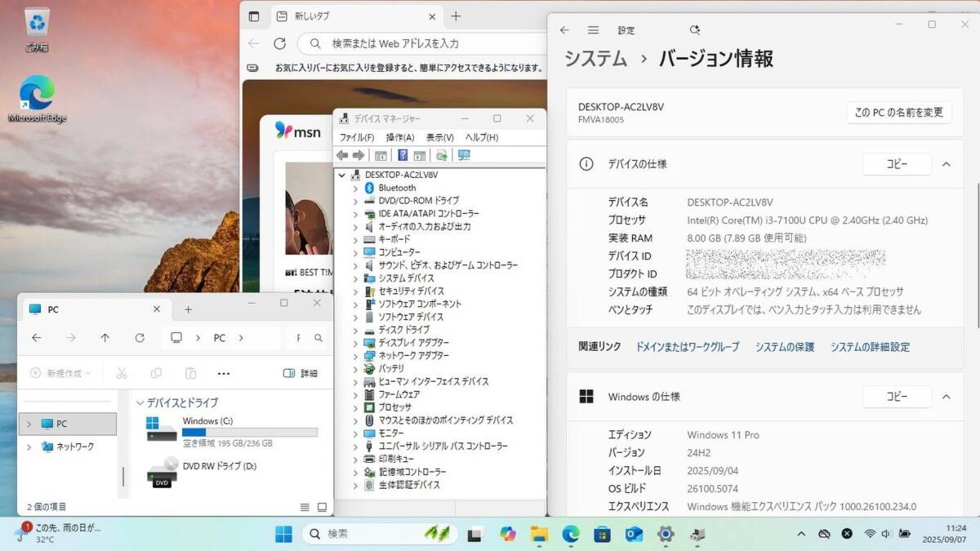
Task: Switch File Explorer to large icons view
Action: click(322, 507)
